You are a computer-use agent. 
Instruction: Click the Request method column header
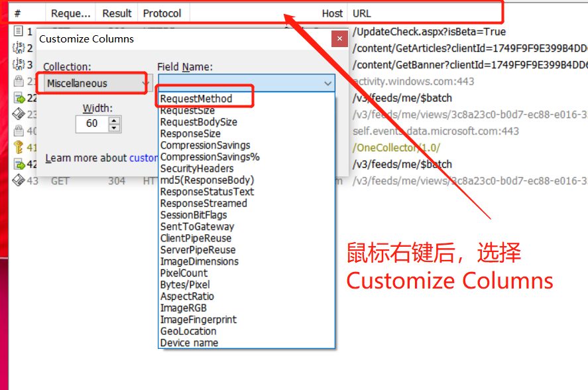pyautogui.click(x=70, y=13)
